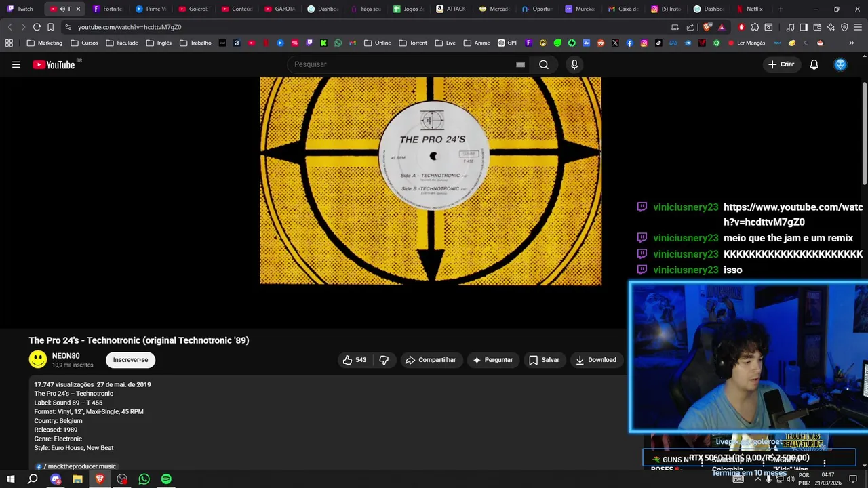Screen dimensions: 868x488
Task: Open the browser main menu hamburger
Action: coord(858,27)
